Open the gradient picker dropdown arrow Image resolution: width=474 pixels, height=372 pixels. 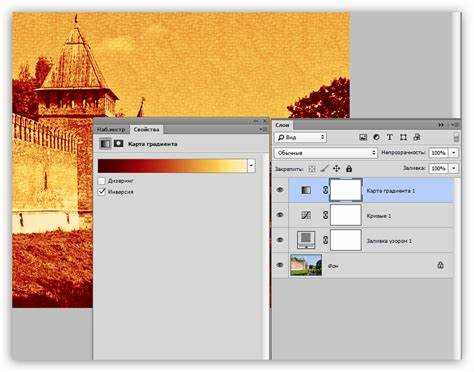[x=251, y=166]
